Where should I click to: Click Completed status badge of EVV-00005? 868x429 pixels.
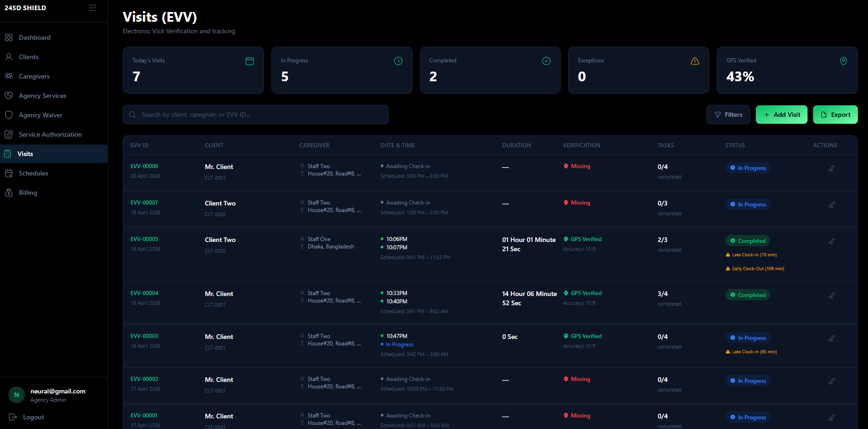point(748,241)
